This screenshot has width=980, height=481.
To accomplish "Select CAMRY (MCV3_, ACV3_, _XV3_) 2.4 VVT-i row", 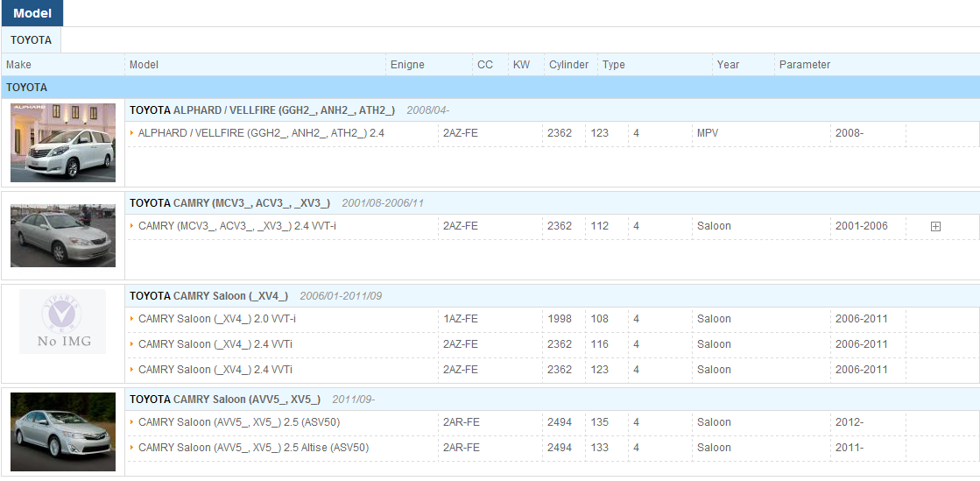I will click(x=553, y=226).
